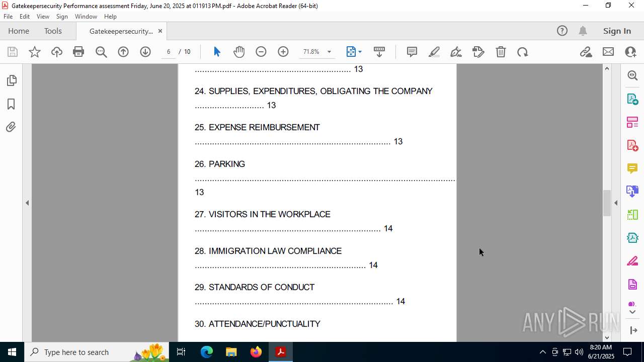Click the delete trash icon
The image size is (644, 362).
[501, 52]
